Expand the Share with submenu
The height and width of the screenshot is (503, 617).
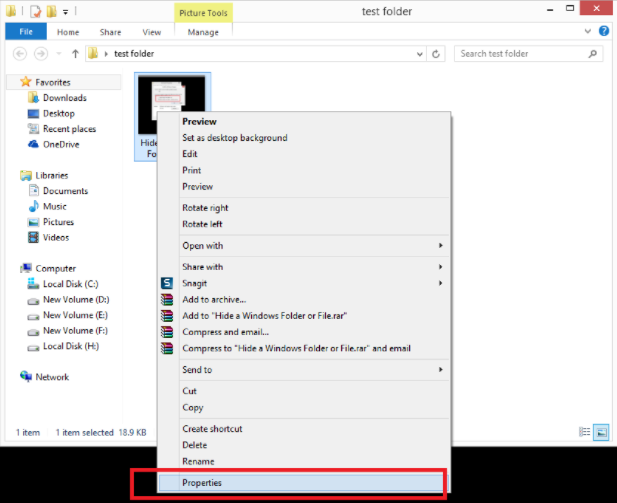coord(441,266)
